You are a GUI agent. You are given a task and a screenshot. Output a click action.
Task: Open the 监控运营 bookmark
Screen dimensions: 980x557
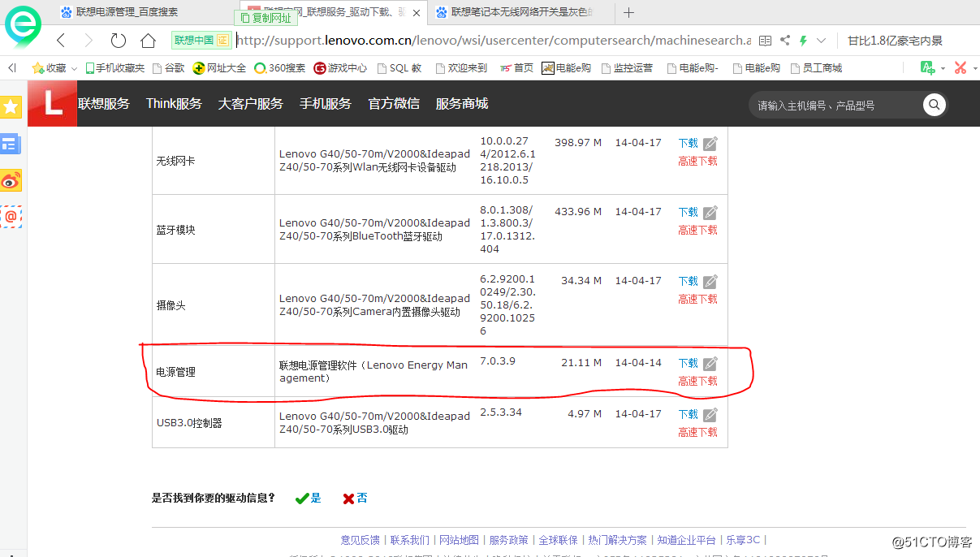626,68
